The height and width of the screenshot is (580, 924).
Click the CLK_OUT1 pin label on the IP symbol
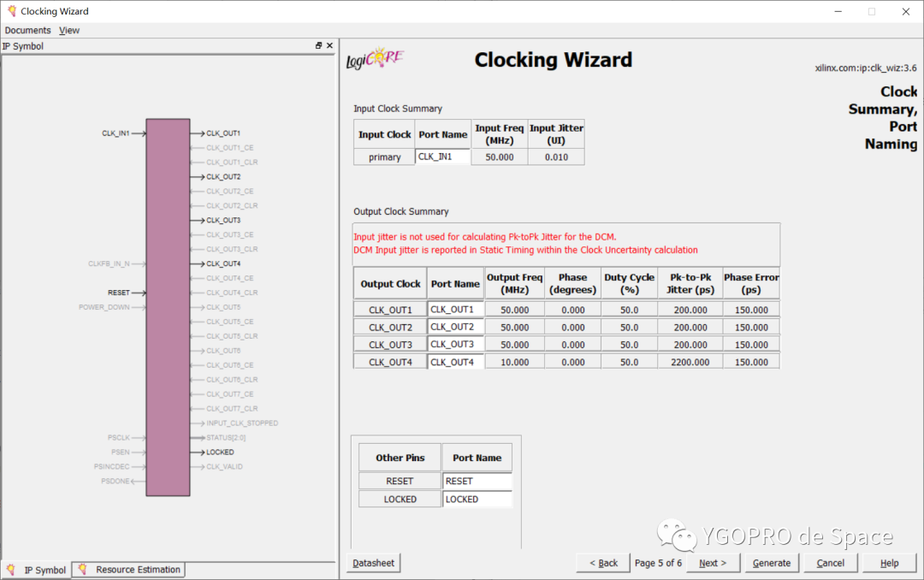point(223,133)
